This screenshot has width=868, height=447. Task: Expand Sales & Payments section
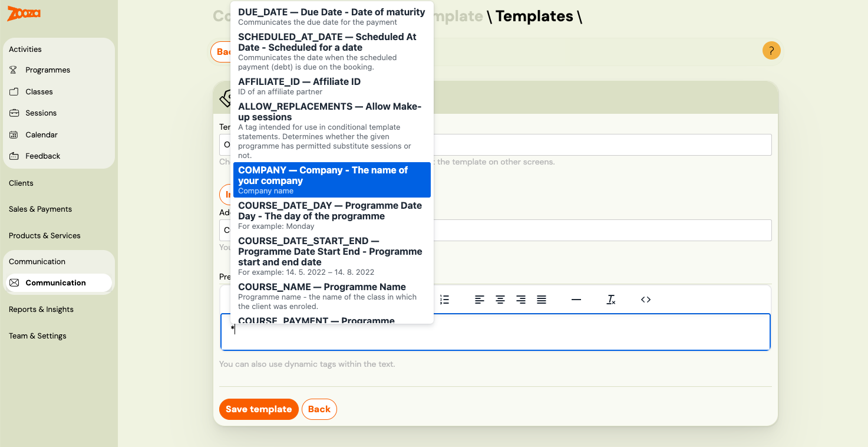click(x=40, y=209)
